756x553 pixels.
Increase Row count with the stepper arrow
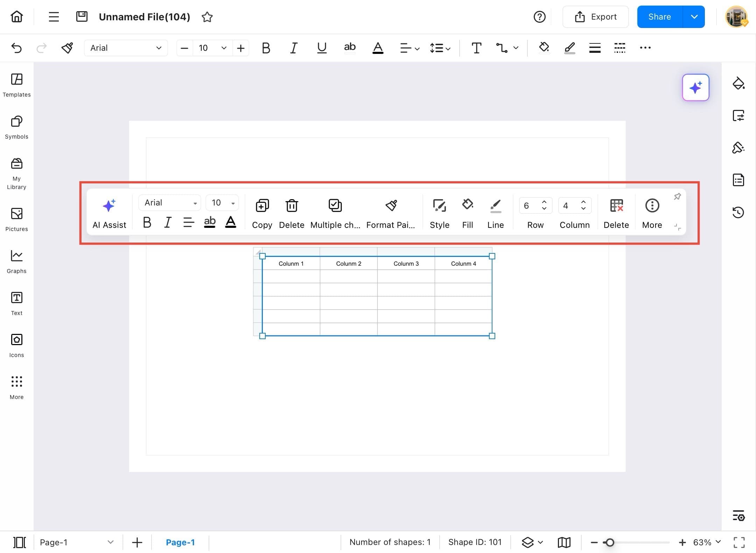[544, 202]
